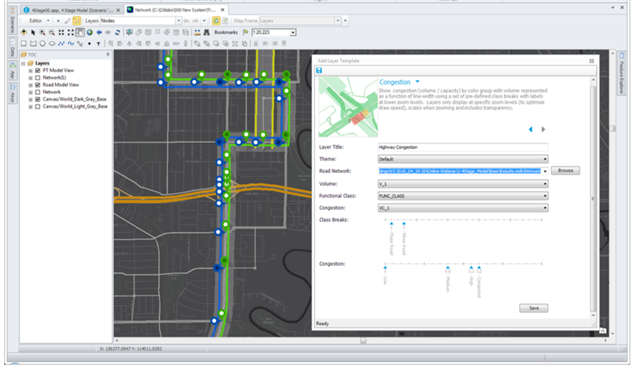This screenshot has height=368, width=640.
Task: Enable the Canvas/World_Light_Gray_Base layer
Action: pos(38,106)
